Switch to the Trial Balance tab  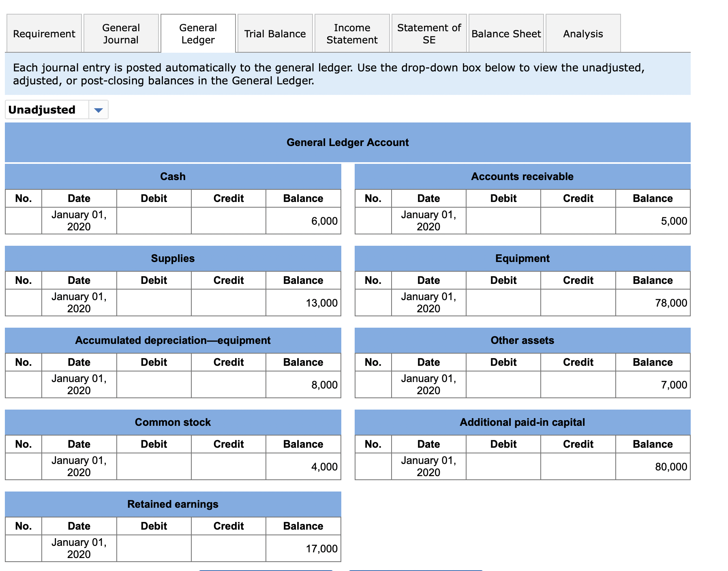point(275,34)
